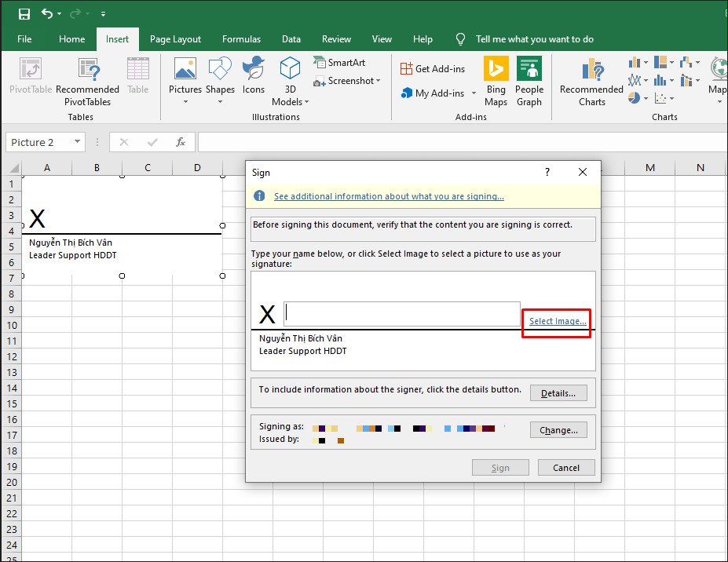The width and height of the screenshot is (728, 562).
Task: Click Get Add-ins
Action: tap(432, 69)
